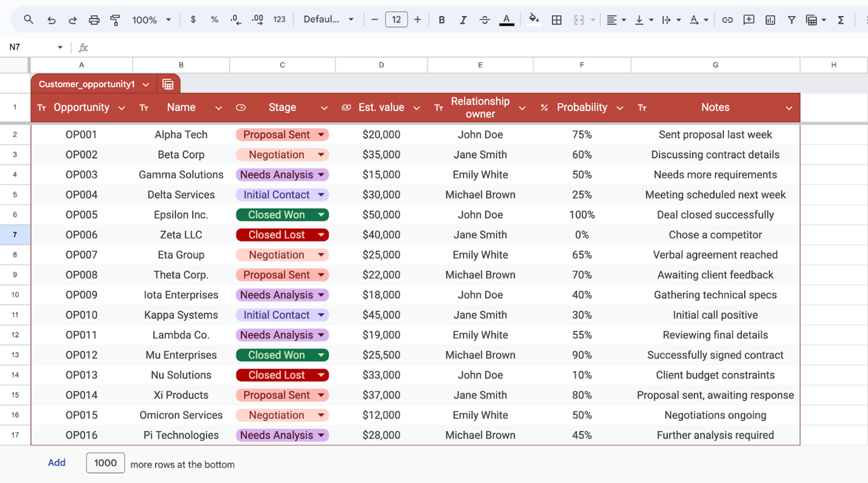Open the fill color bucket
The image size is (868, 483).
coord(534,19)
